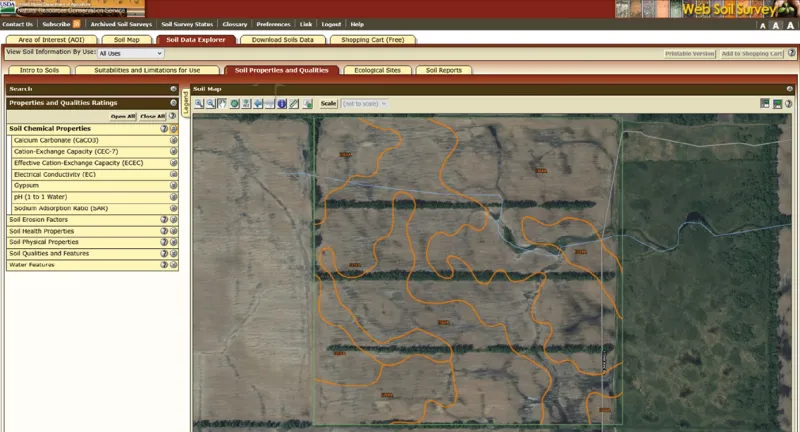Switch to the Download Soils Data tab
The height and width of the screenshot is (432, 800).
[283, 39]
